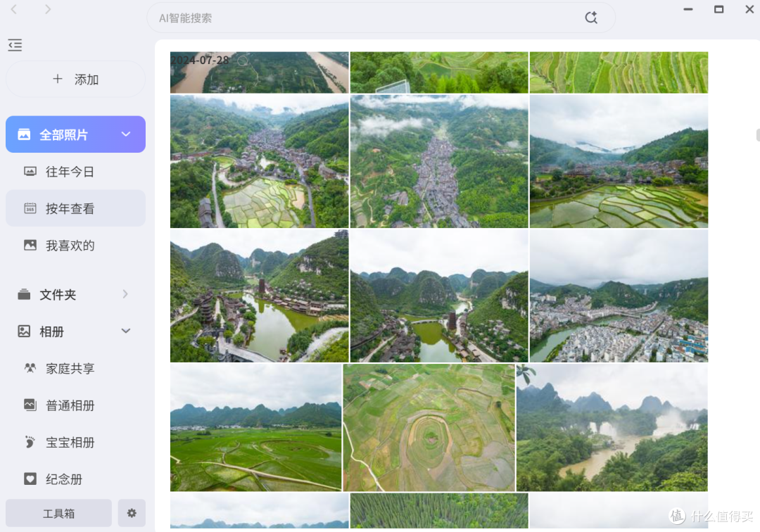Open the 相册 section
760x532 pixels.
75,331
